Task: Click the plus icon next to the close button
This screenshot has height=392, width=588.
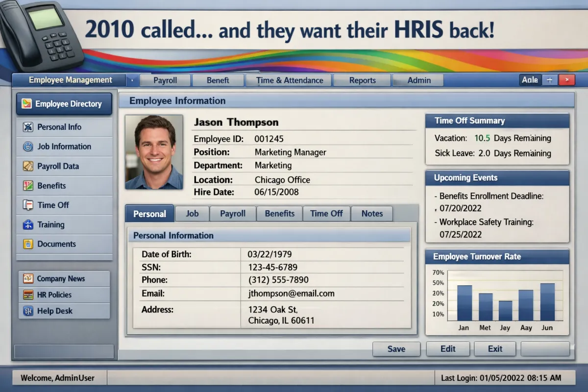Action: [549, 79]
